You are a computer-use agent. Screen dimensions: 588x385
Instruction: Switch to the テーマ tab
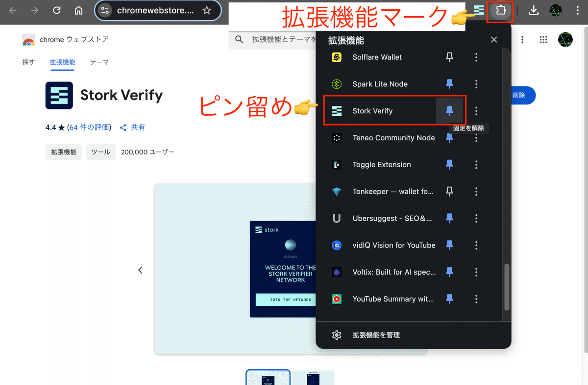[98, 62]
